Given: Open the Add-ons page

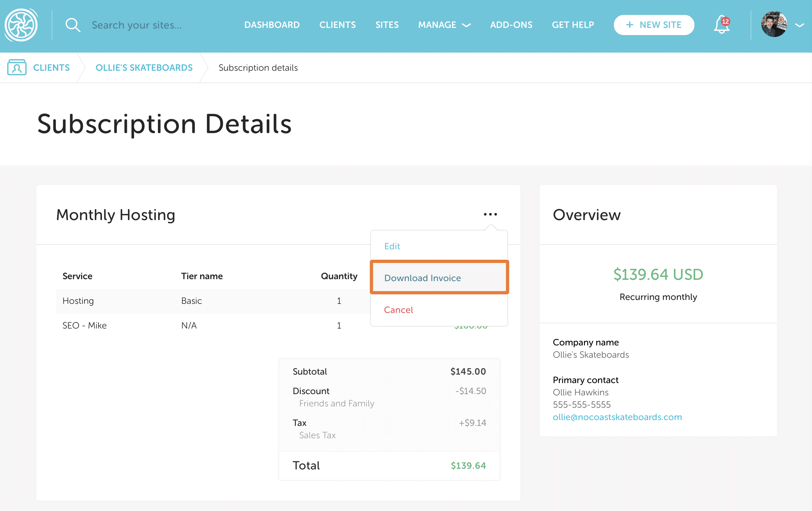Looking at the screenshot, I should 511,25.
